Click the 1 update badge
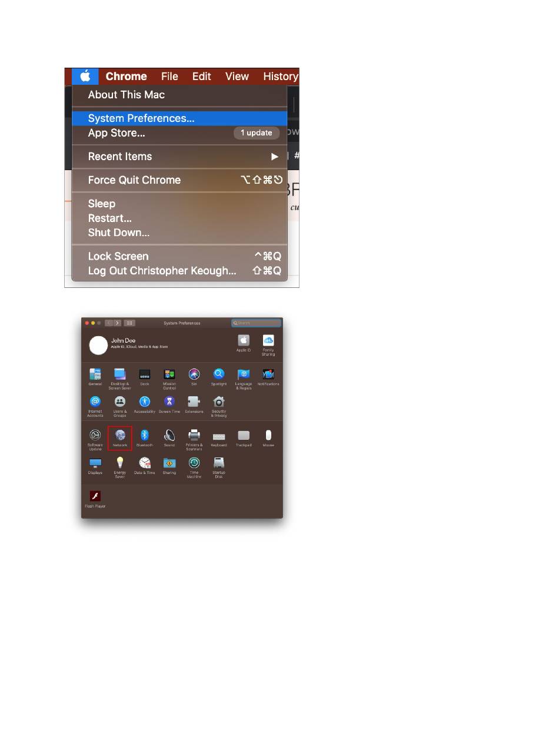The height and width of the screenshot is (756, 559). (x=256, y=133)
